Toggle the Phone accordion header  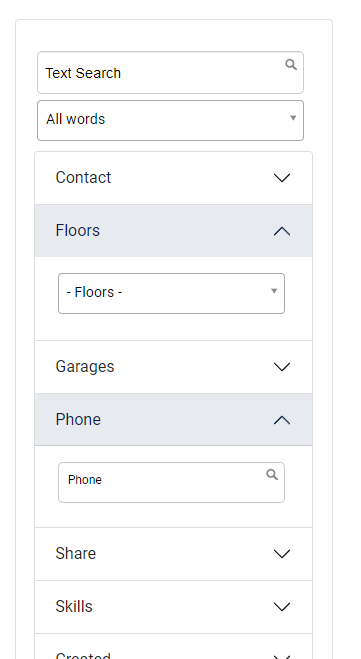pos(174,419)
